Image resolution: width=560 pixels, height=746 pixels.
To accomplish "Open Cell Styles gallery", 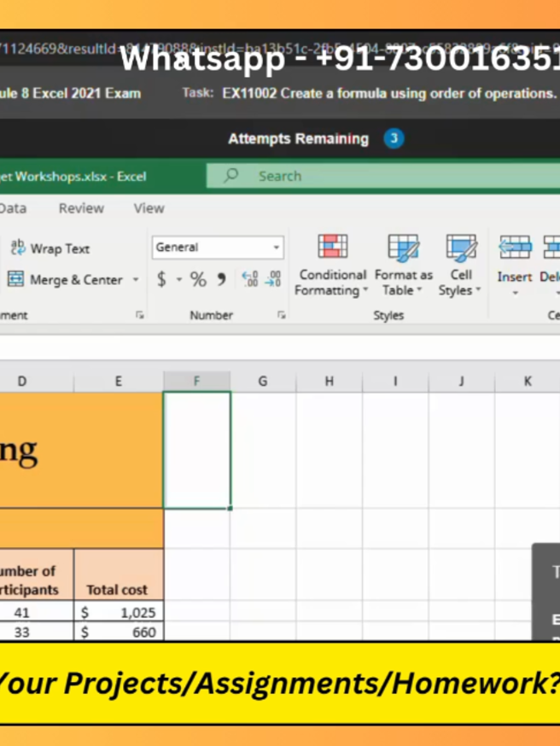I will click(x=461, y=266).
